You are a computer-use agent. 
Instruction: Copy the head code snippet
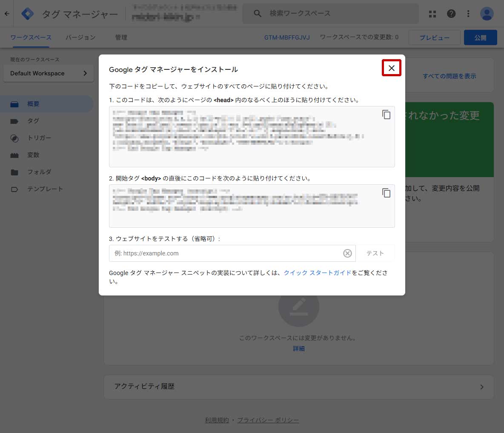[x=387, y=115]
